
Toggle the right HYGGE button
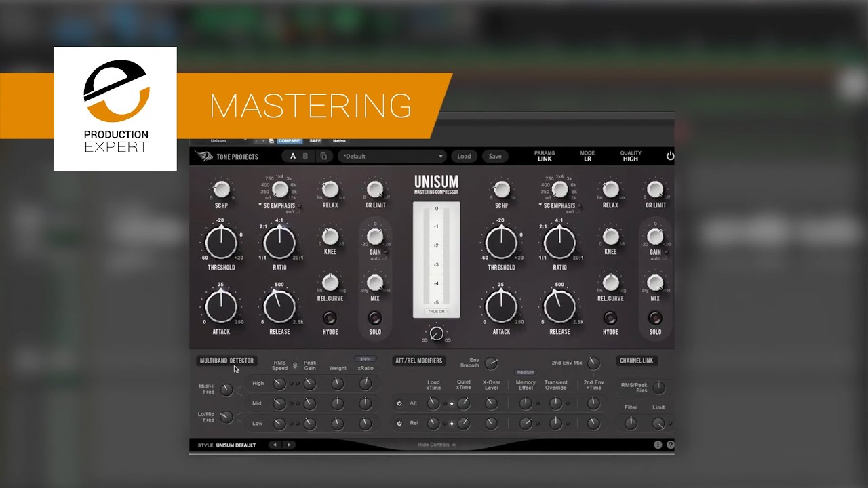(x=610, y=318)
